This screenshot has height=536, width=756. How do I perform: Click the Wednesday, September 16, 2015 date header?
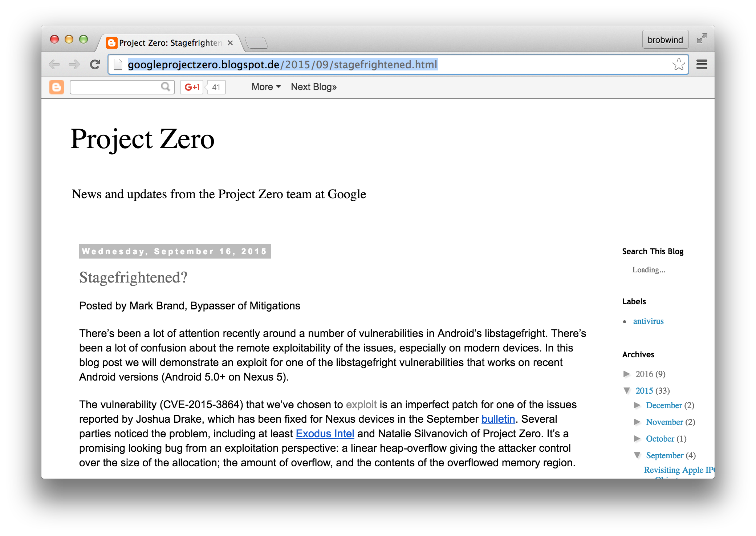point(175,251)
